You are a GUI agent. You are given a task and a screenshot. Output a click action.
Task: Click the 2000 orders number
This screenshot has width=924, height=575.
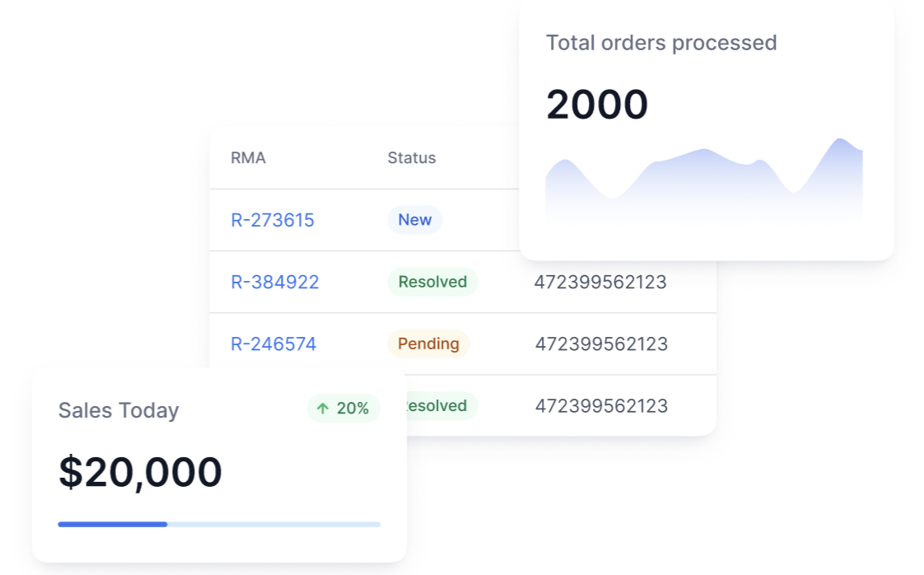click(597, 105)
